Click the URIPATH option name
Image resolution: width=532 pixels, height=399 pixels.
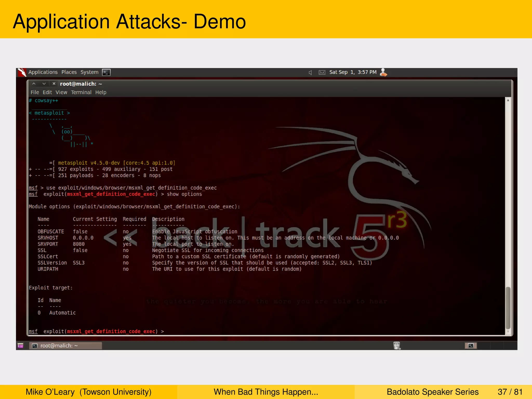coord(48,269)
